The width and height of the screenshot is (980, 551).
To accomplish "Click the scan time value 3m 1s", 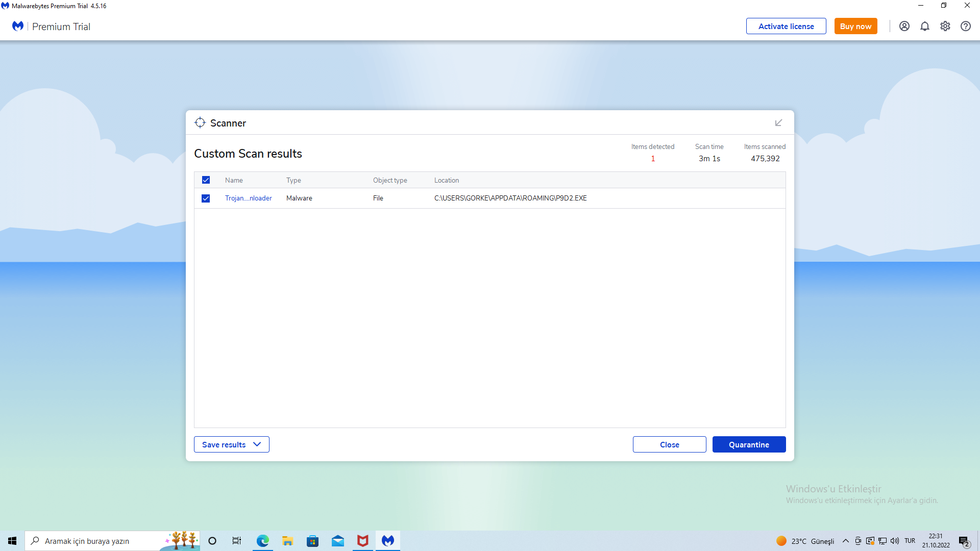I will pos(709,159).
